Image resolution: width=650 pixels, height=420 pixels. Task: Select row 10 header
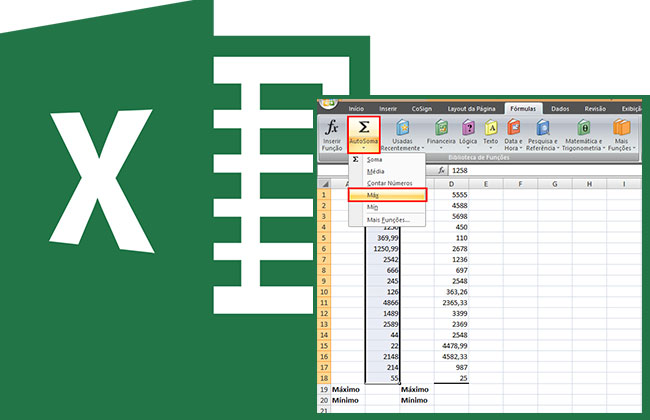tap(324, 292)
